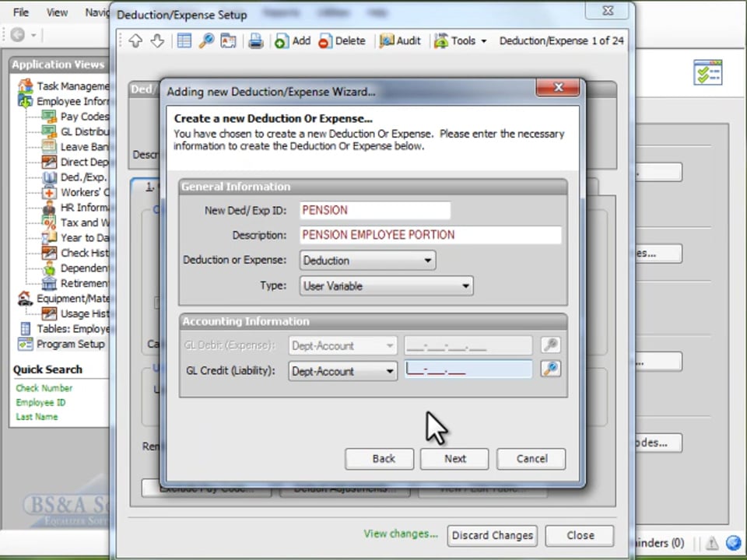Click the New Ded/Exp ID field

375,211
